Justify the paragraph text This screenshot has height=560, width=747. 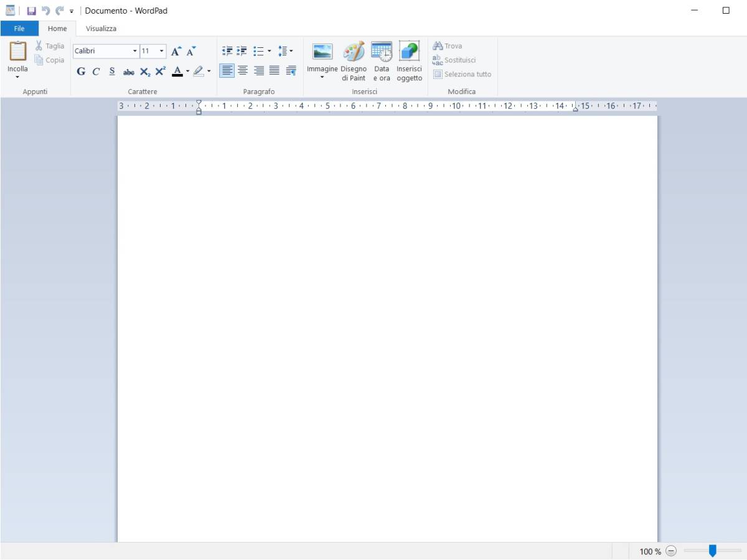click(x=274, y=71)
